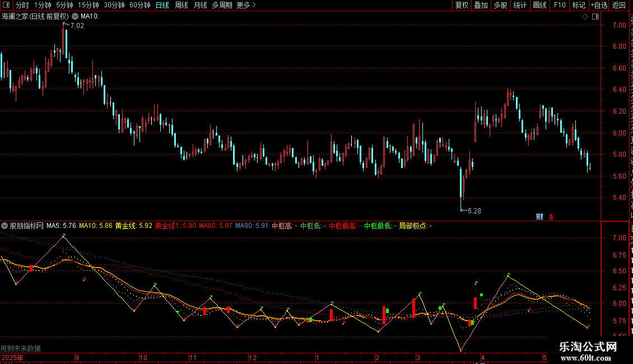
Task: Click the 中枢最低 indicator label
Action: coord(380,226)
